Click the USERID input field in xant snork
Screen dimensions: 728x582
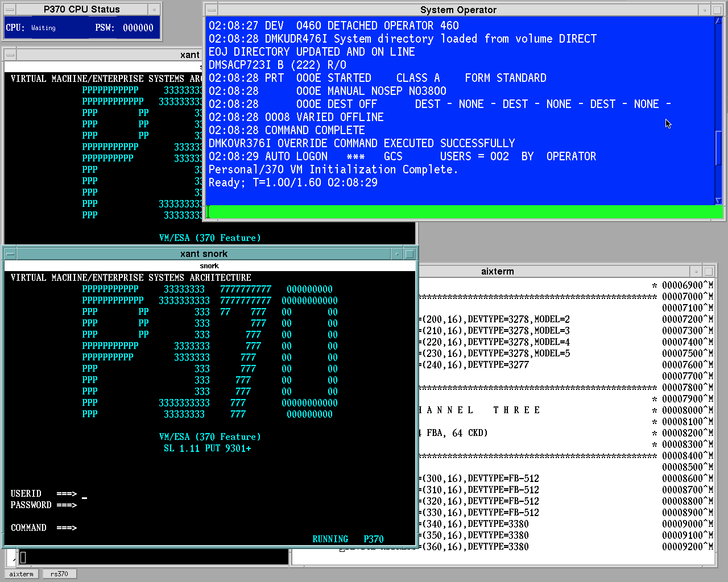pos(84,494)
